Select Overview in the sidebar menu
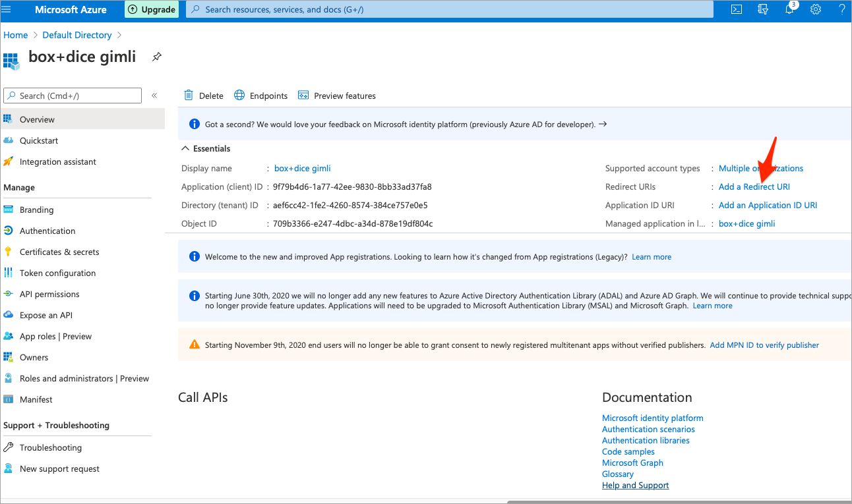Image resolution: width=852 pixels, height=504 pixels. click(x=82, y=119)
